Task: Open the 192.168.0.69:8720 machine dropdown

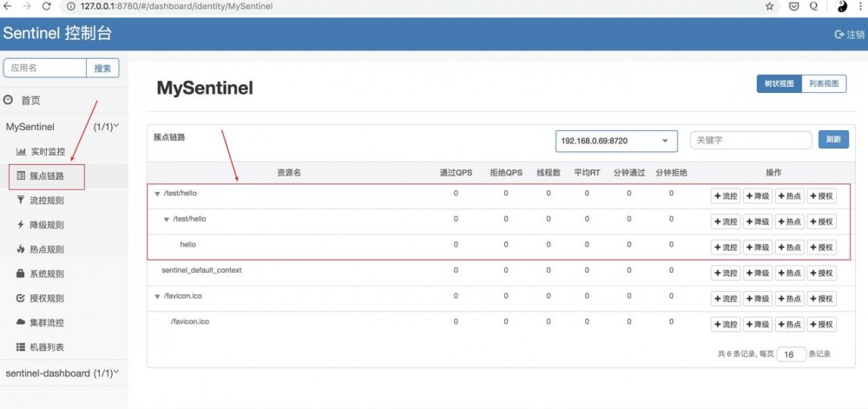Action: coord(616,142)
